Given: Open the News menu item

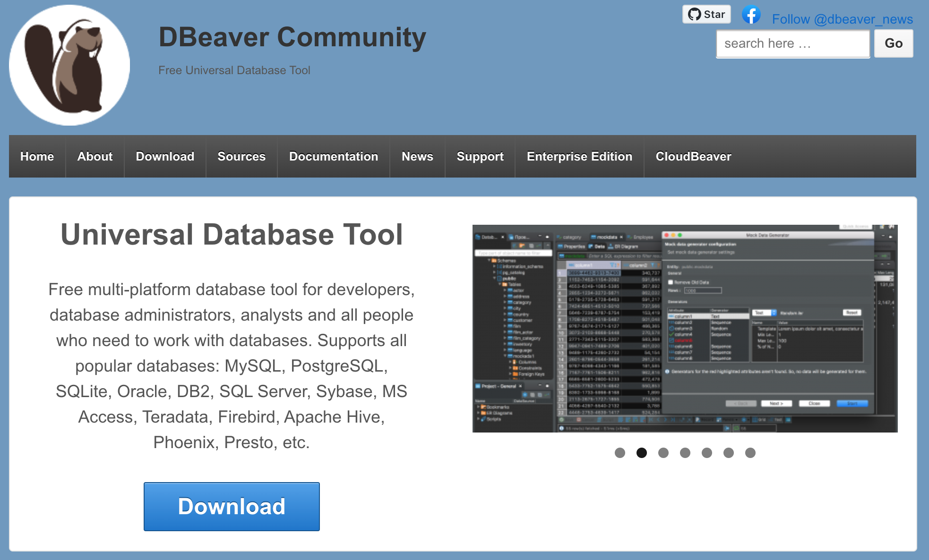Looking at the screenshot, I should 417,156.
